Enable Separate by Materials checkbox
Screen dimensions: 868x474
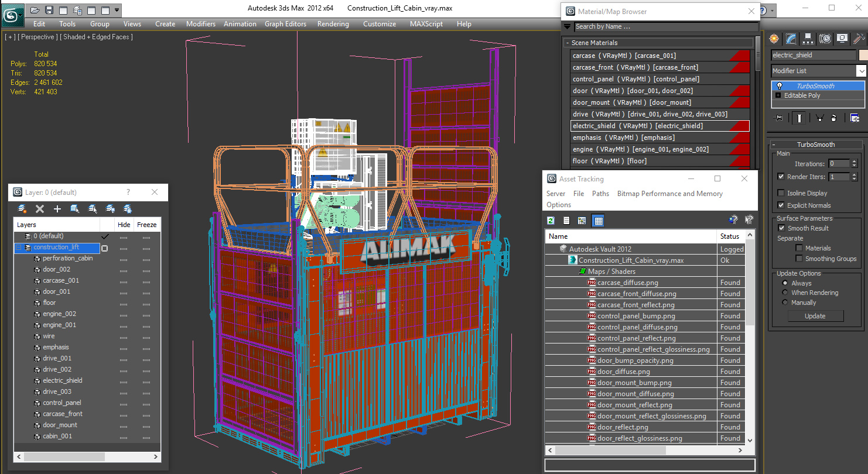(799, 248)
